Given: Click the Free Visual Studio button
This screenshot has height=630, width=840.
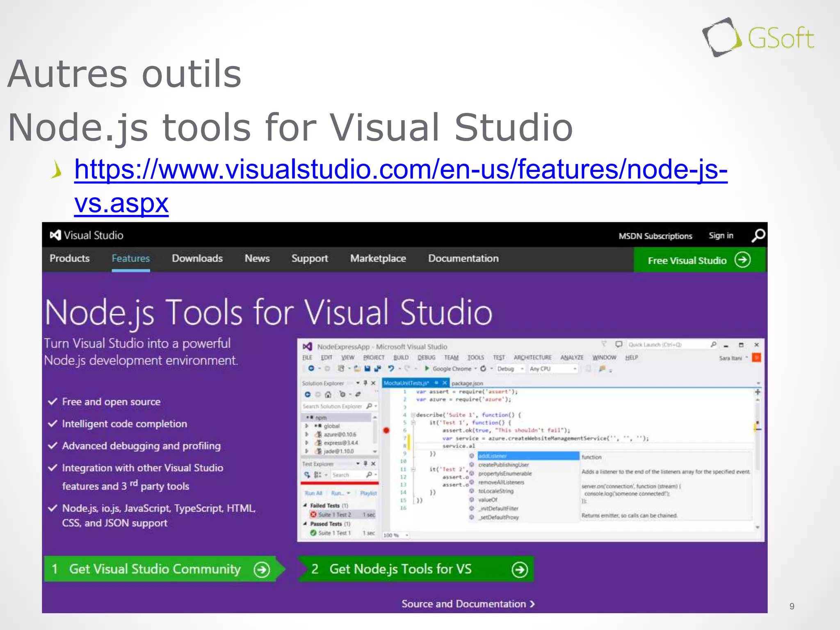Looking at the screenshot, I should 699,260.
